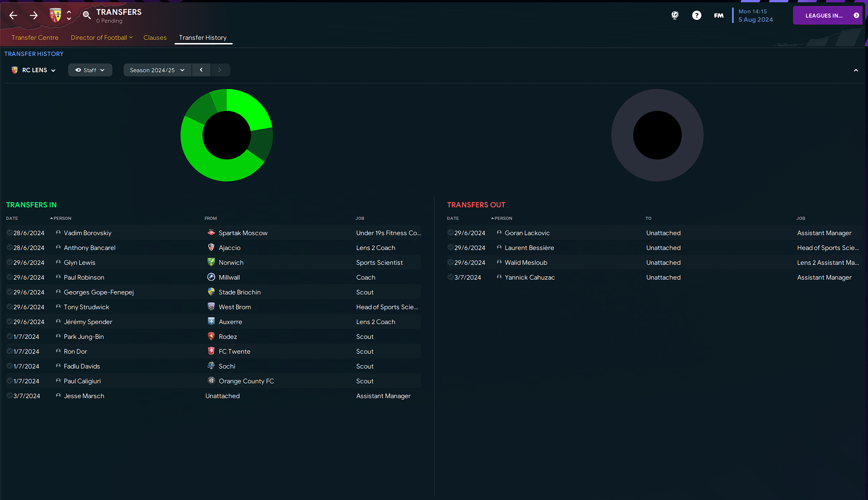
Task: Go to the previous season
Action: point(201,70)
